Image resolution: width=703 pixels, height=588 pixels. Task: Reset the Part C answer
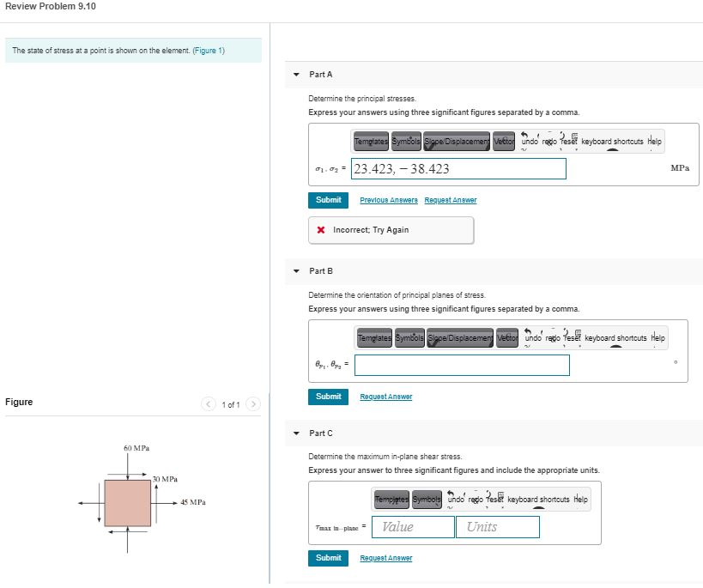point(496,500)
